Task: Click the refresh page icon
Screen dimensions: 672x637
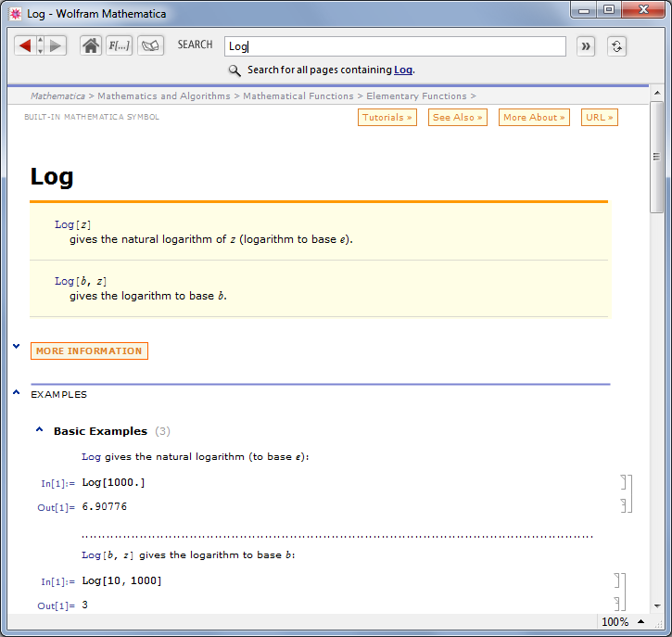Action: click(x=617, y=46)
